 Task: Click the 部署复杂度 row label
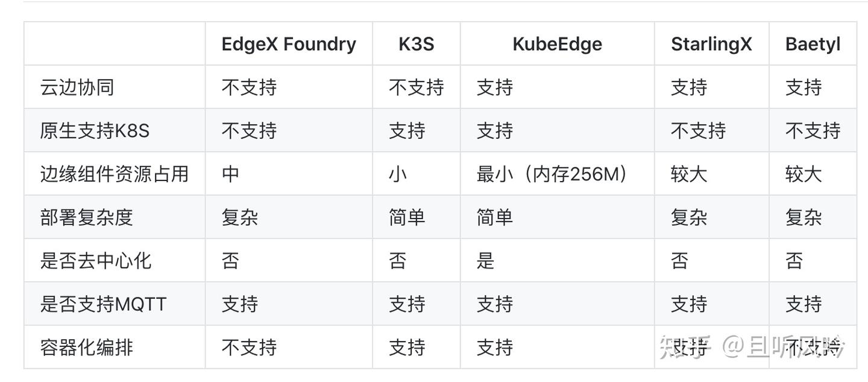click(86, 217)
